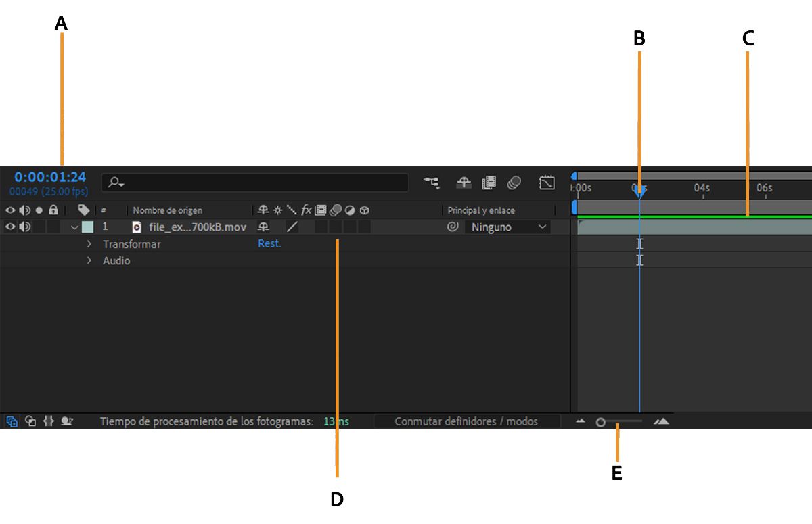The image size is (812, 524).
Task: Zoom in timeline with large mountains icon
Action: point(661,421)
